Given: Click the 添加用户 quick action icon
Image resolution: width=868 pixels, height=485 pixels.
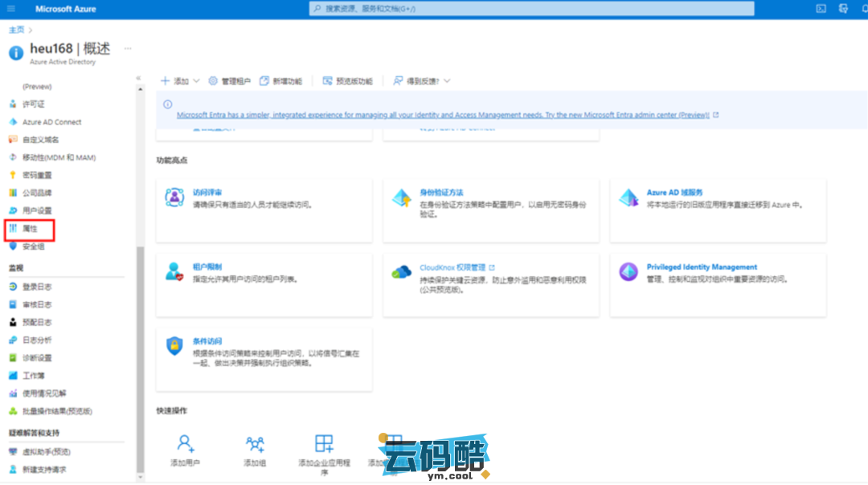Looking at the screenshot, I should [186, 443].
